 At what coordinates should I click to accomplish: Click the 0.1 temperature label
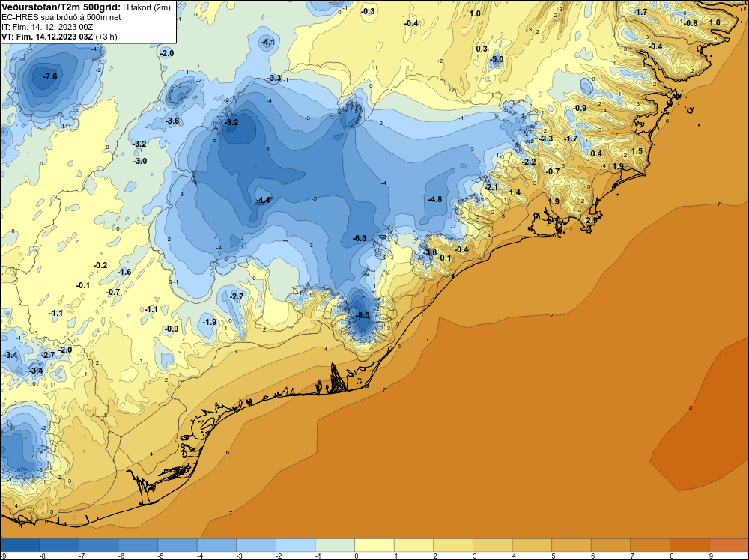pos(445,258)
